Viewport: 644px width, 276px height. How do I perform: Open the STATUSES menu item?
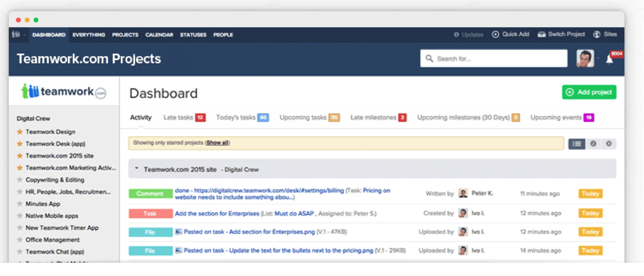point(193,35)
